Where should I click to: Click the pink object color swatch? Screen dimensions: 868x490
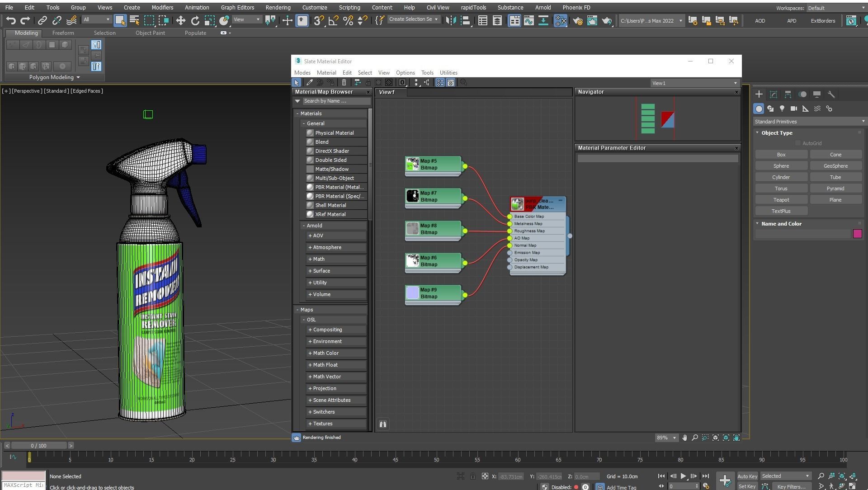coord(857,234)
